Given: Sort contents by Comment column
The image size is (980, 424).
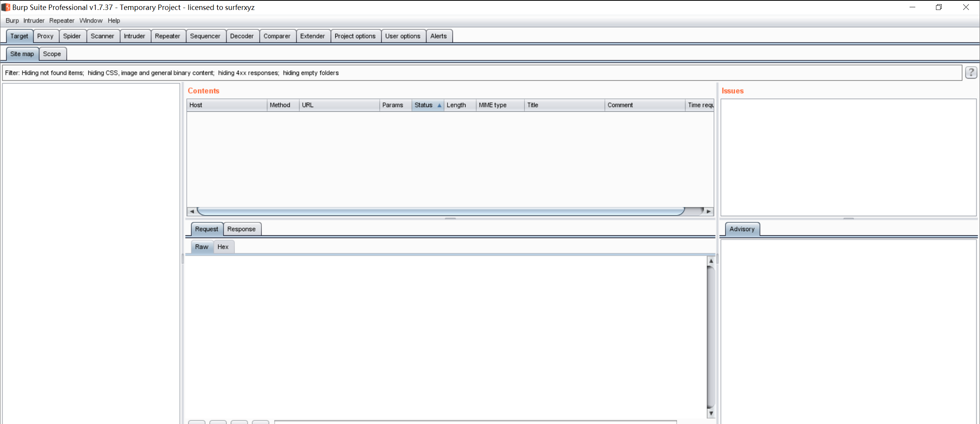Looking at the screenshot, I should pos(645,105).
